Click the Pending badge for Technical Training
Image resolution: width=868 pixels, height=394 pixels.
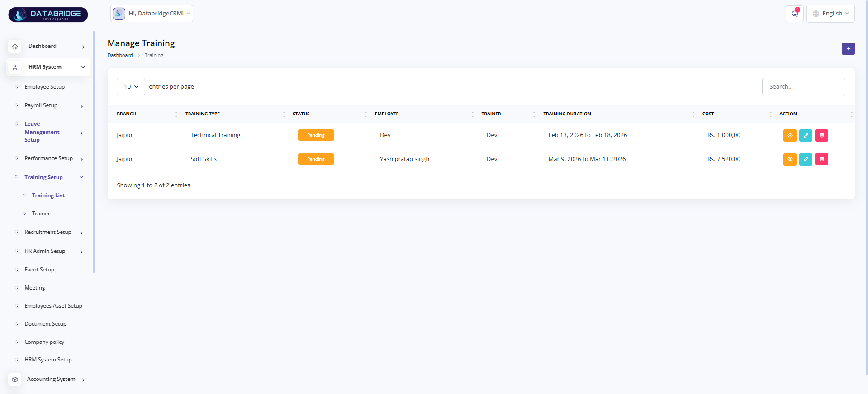pyautogui.click(x=316, y=135)
